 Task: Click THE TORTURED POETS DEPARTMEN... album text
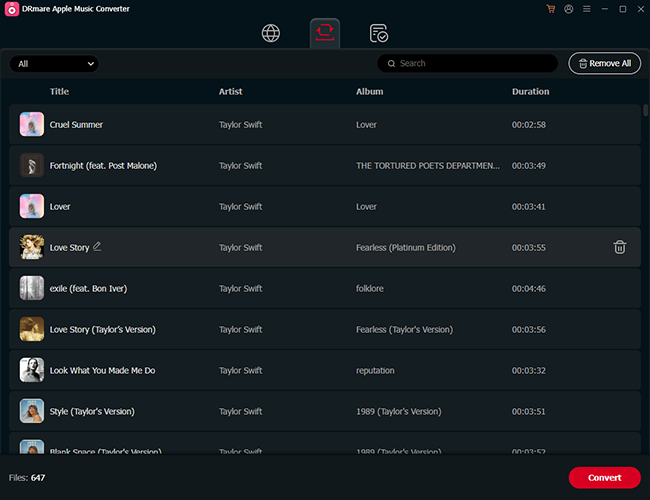428,166
